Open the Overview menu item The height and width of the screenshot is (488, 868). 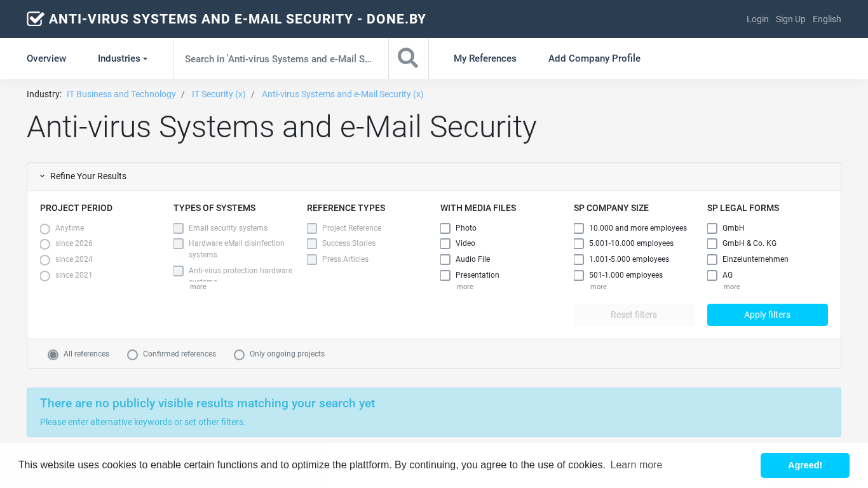click(x=46, y=58)
